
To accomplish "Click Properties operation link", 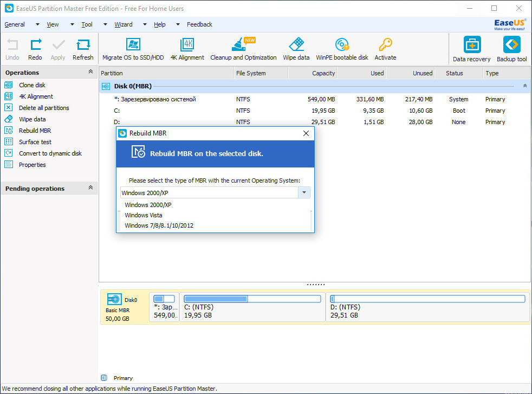I will point(32,165).
